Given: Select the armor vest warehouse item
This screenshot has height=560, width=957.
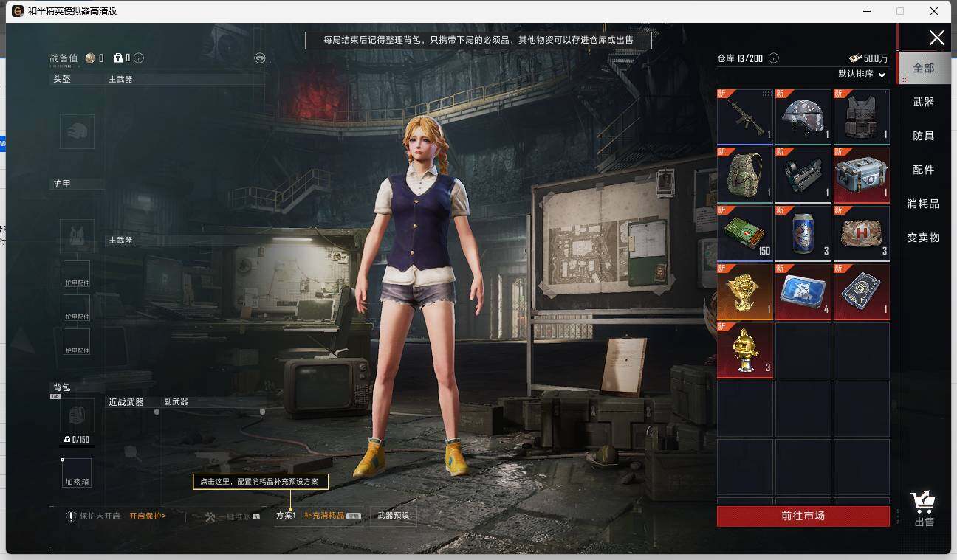Looking at the screenshot, I should [x=862, y=117].
